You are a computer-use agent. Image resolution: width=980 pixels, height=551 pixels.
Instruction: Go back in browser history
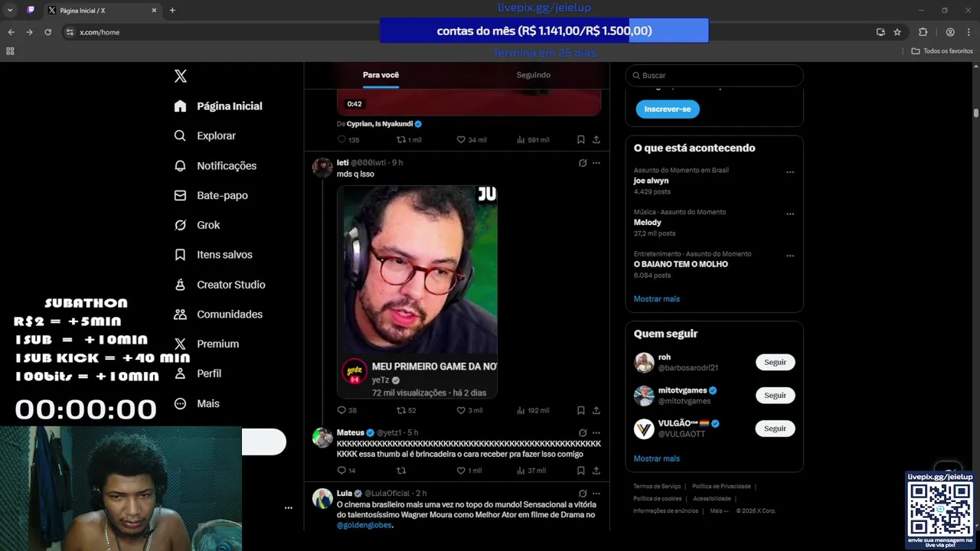(x=11, y=32)
